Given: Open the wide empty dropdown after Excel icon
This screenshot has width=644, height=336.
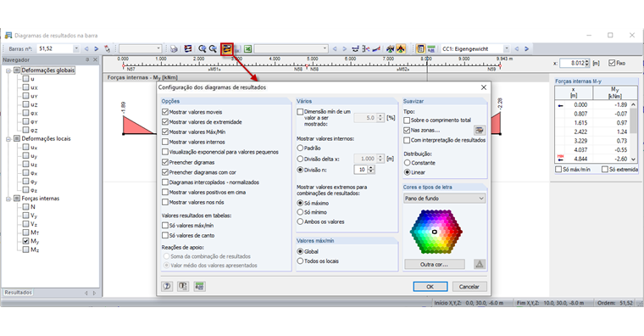Looking at the screenshot, I should pyautogui.click(x=291, y=49).
